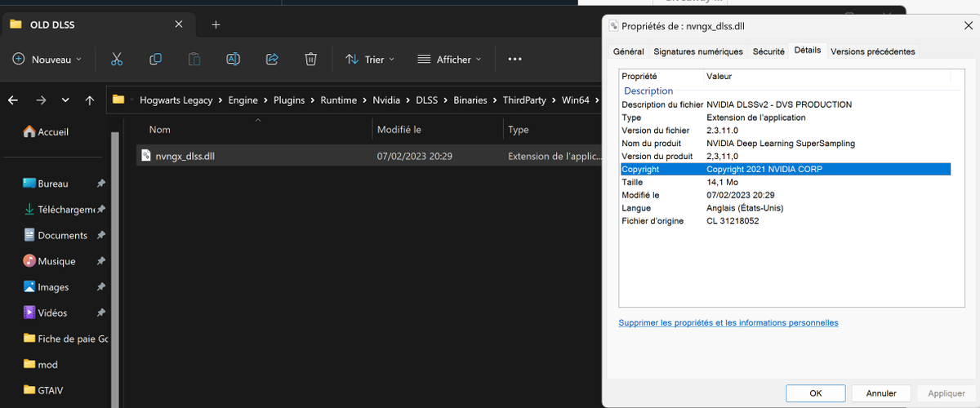Select Description du fichier property row
Screen dimensions: 980x408
[785, 104]
